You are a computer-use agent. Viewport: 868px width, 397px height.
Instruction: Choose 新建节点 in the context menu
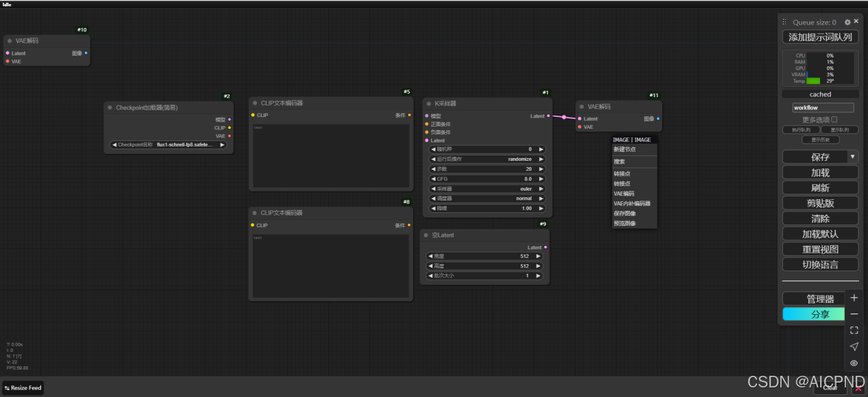tap(634, 149)
